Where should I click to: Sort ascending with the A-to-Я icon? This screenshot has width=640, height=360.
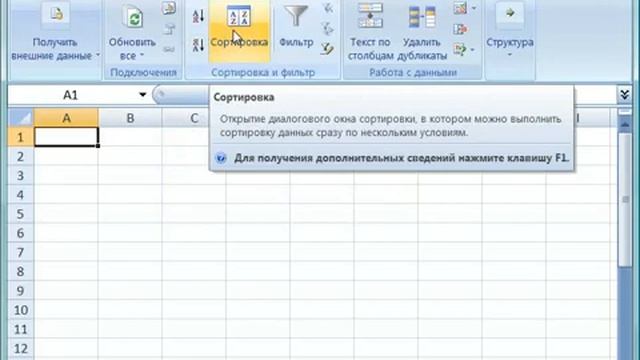(x=198, y=16)
